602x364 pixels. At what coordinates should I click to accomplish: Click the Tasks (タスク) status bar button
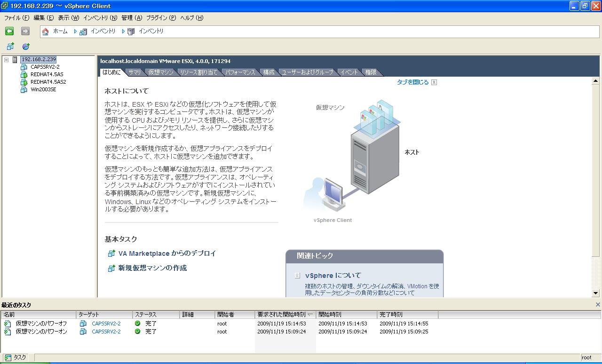(16, 357)
